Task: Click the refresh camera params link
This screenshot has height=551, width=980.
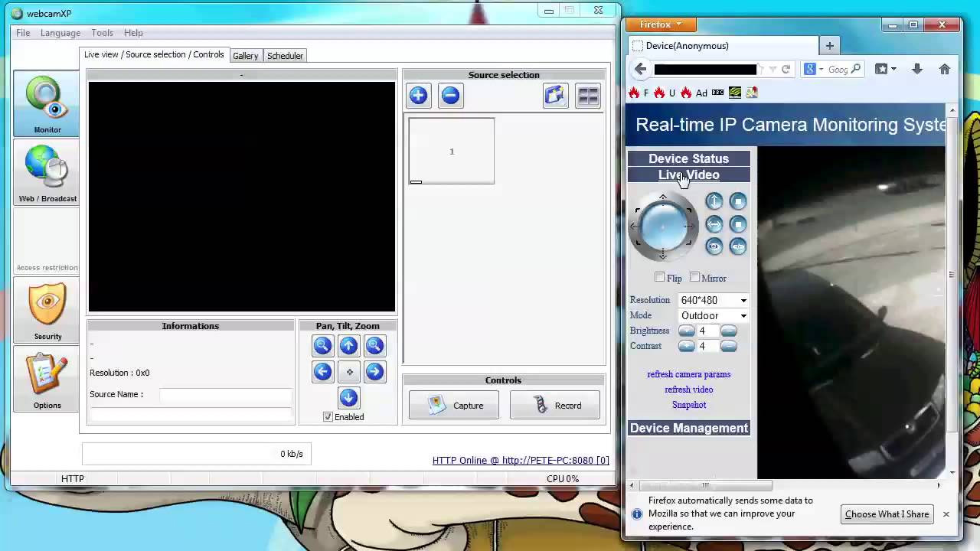Action: coord(688,374)
